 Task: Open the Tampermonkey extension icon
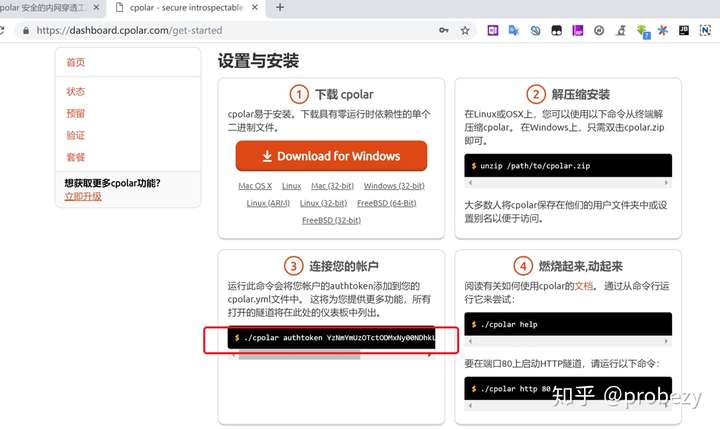pos(557,30)
